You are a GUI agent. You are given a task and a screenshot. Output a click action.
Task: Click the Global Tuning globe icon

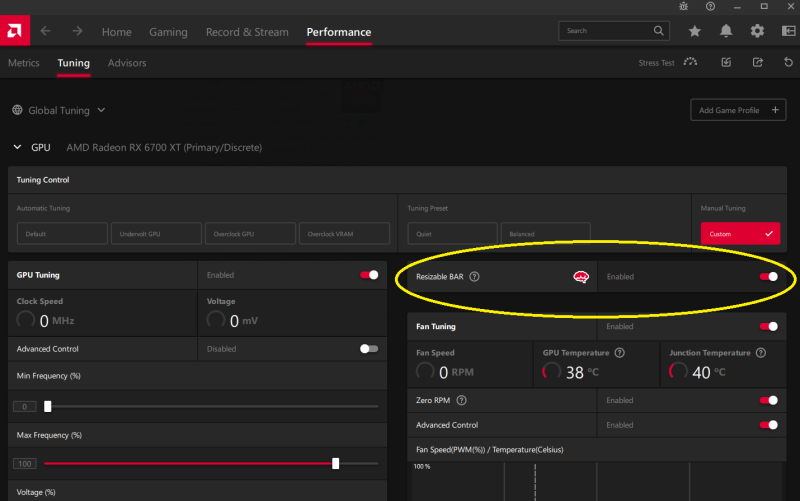(x=17, y=110)
